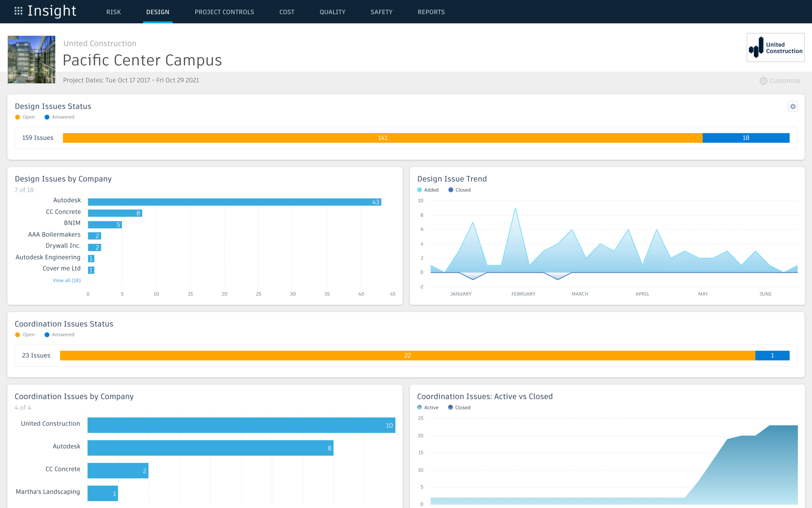The height and width of the screenshot is (508, 812).
Task: Toggle the Answered legend in Coordination Issues Status
Action: click(x=59, y=334)
